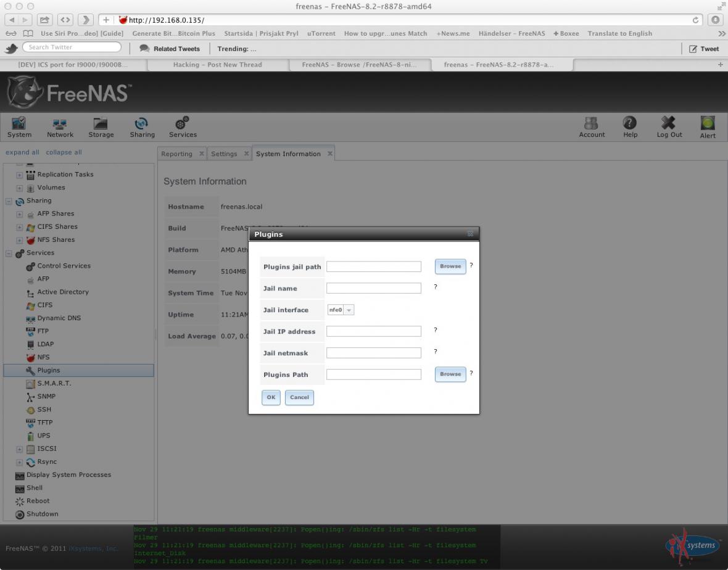Expand the CIFS Shares node

click(x=20, y=227)
